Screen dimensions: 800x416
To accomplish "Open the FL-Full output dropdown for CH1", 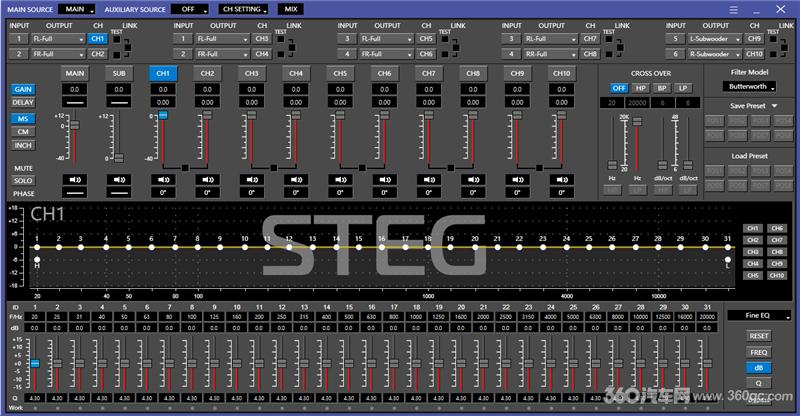I will click(x=58, y=39).
